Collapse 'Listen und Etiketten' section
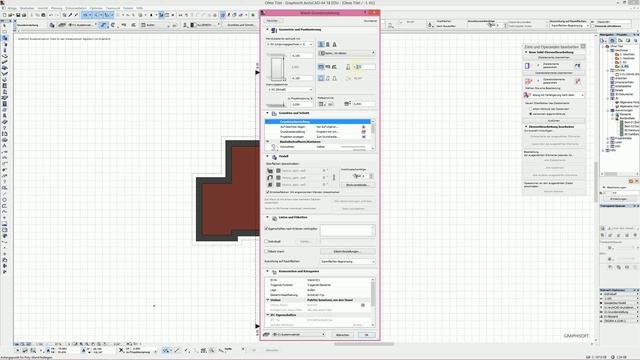 pos(268,217)
